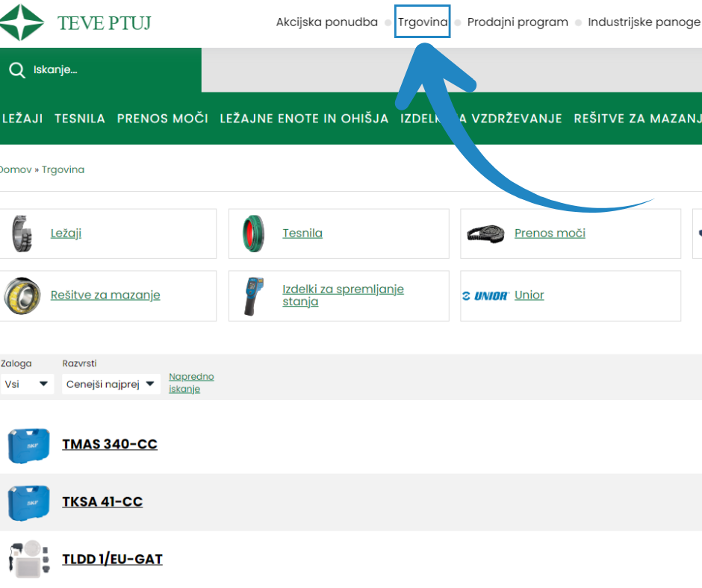
Task: Expand the Razvrsti sort order dropdown
Action: click(111, 384)
